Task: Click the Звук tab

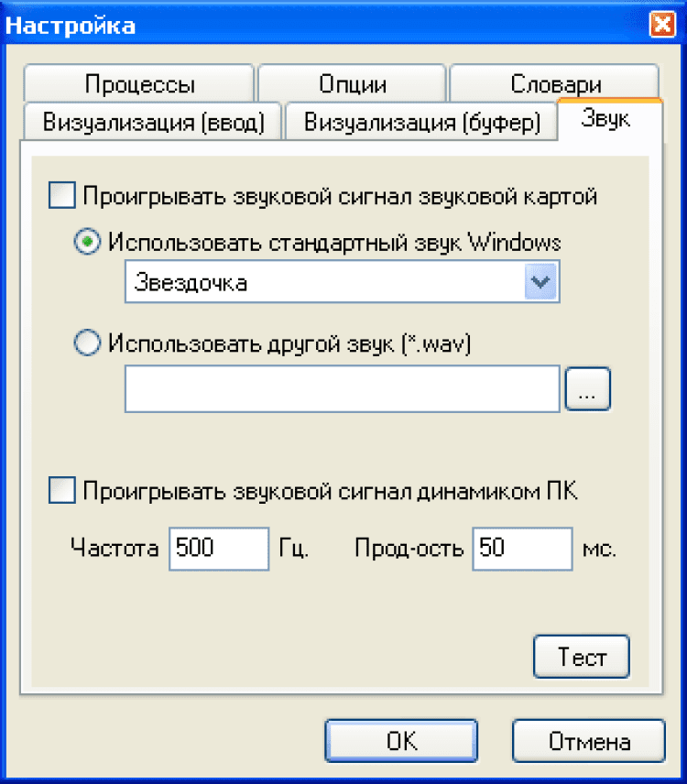Action: point(606,119)
